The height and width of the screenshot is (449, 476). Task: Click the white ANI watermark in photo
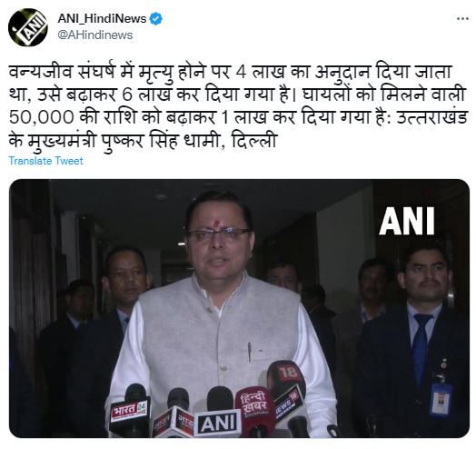407,221
